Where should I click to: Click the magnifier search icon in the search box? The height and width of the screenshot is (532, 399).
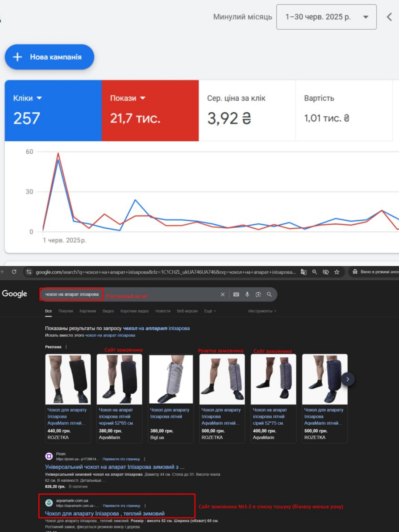pos(269,294)
